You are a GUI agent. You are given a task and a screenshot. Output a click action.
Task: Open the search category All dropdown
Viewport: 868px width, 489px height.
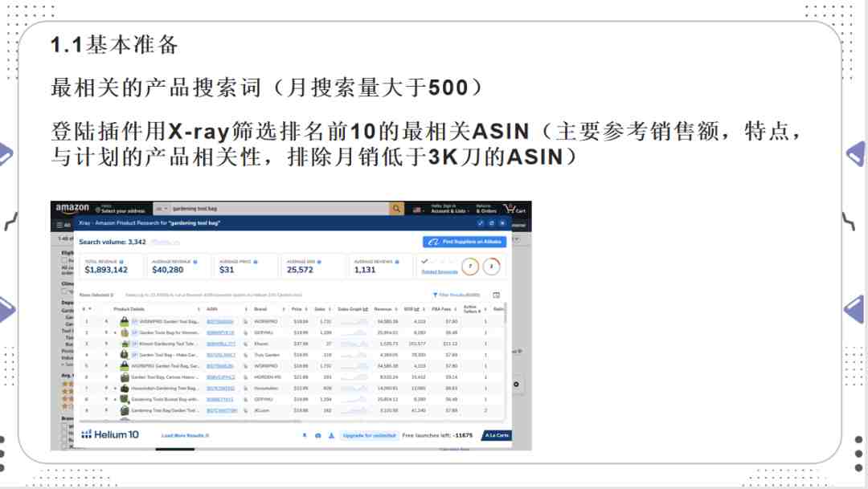[162, 209]
